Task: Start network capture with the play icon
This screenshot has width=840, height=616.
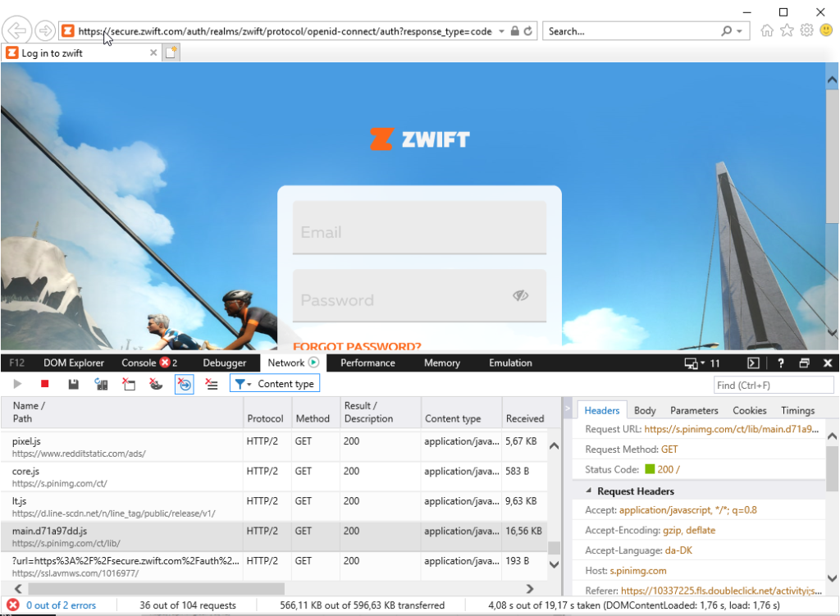Action: 17,384
